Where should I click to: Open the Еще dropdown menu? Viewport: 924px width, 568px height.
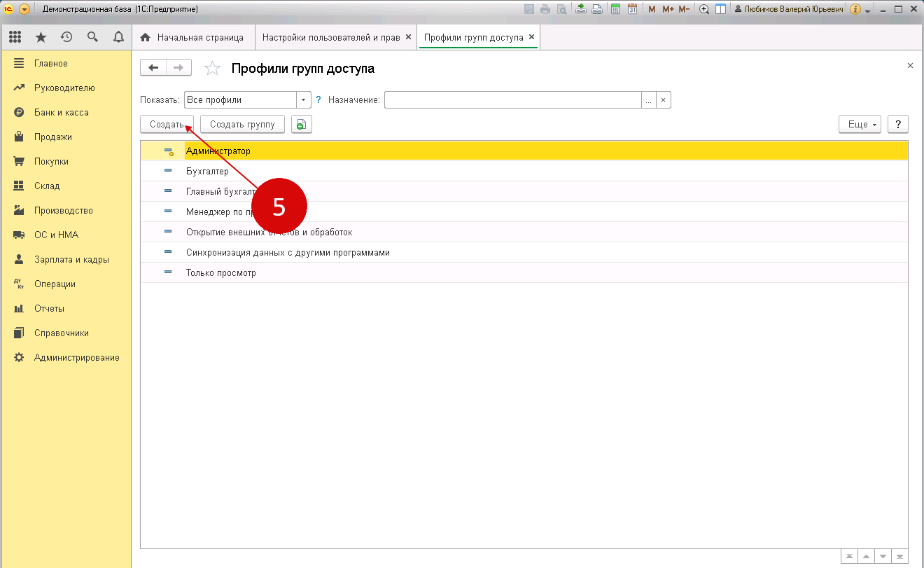[x=860, y=124]
